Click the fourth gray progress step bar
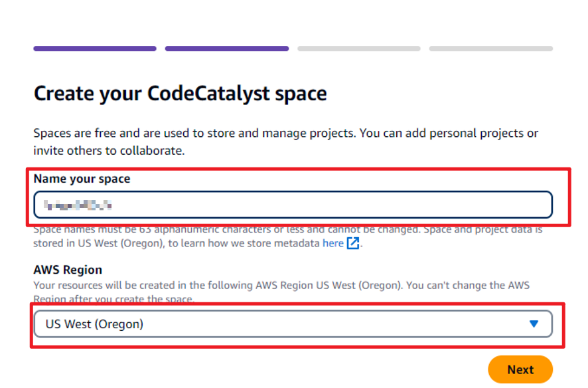Screen dimensions: 588x388 point(490,48)
